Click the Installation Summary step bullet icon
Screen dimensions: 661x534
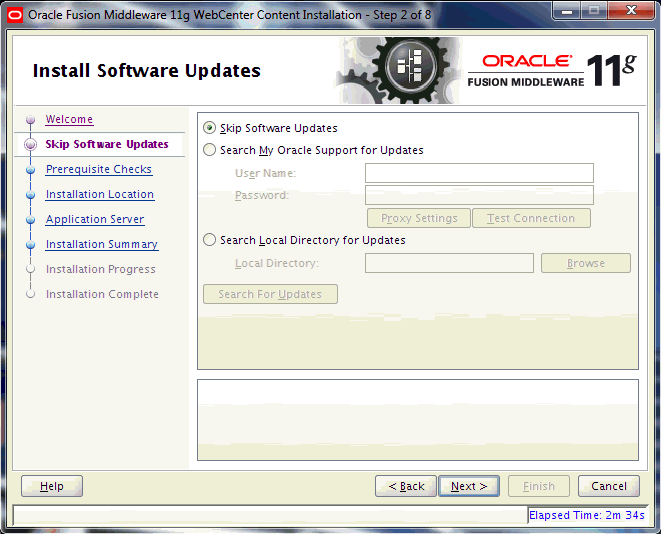point(30,244)
